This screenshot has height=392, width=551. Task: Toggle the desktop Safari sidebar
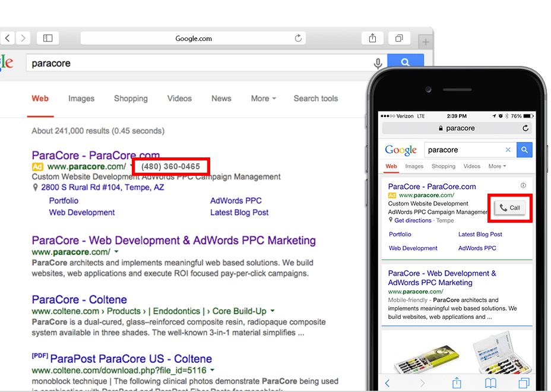coord(47,38)
